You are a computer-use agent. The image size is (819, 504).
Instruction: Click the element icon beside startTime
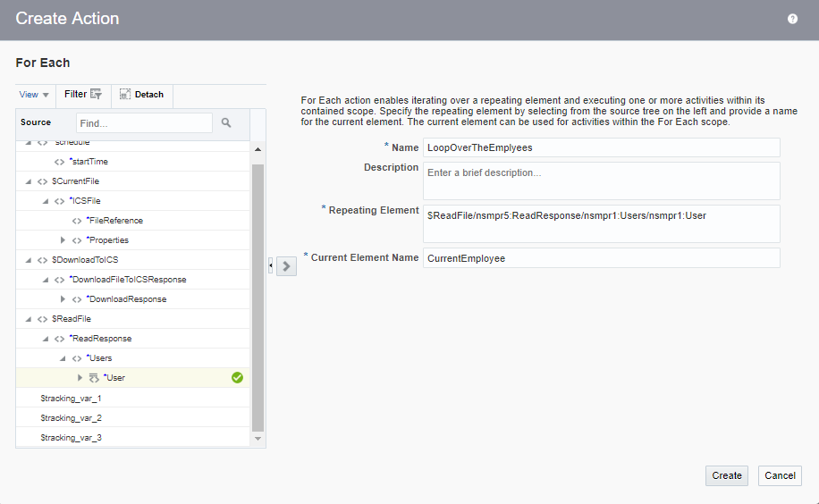coord(60,162)
